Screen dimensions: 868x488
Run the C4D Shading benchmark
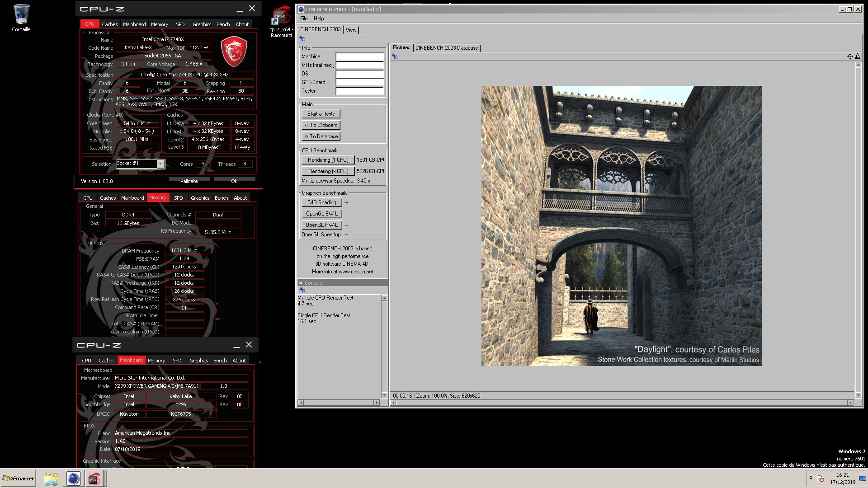321,202
